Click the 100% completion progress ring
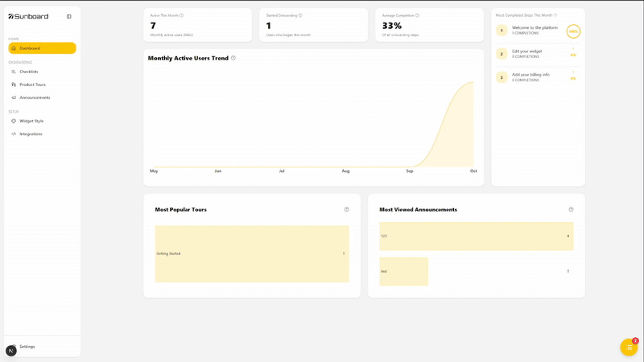The image size is (644, 362). click(573, 31)
